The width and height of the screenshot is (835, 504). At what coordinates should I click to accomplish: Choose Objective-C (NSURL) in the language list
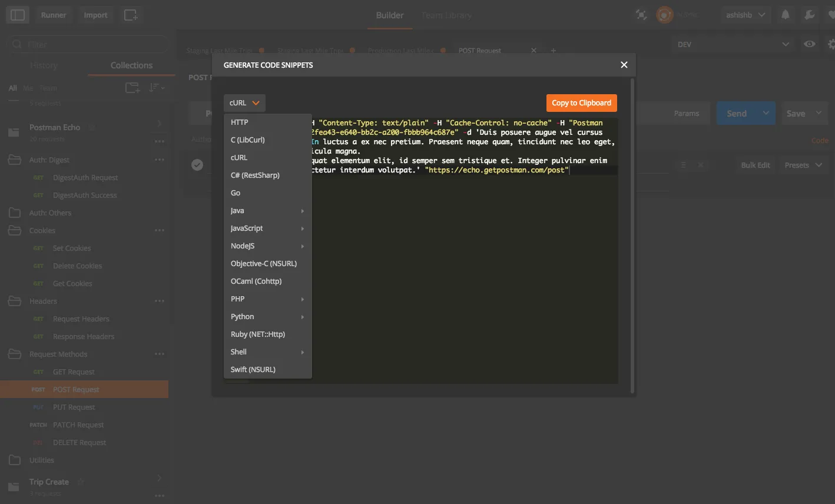pyautogui.click(x=268, y=264)
